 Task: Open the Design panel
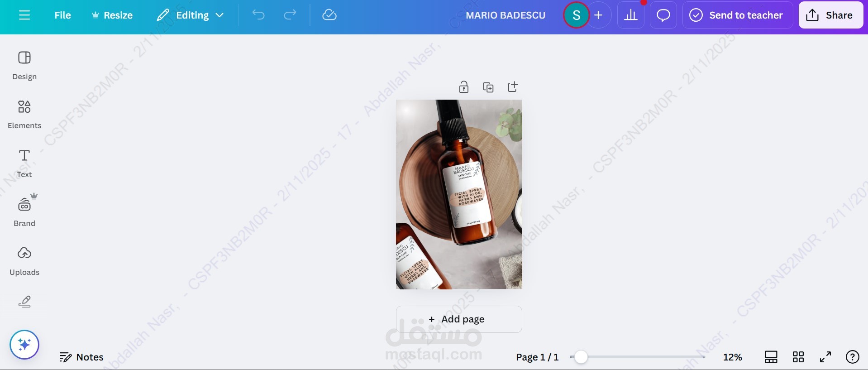click(x=24, y=66)
